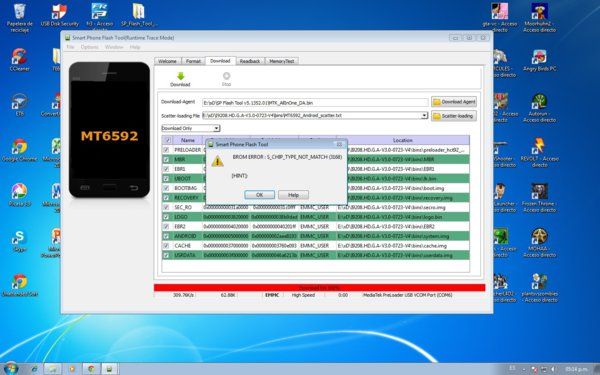This screenshot has height=375, width=600.
Task: Uncheck the EBR1 partition checkbox
Action: [x=166, y=169]
